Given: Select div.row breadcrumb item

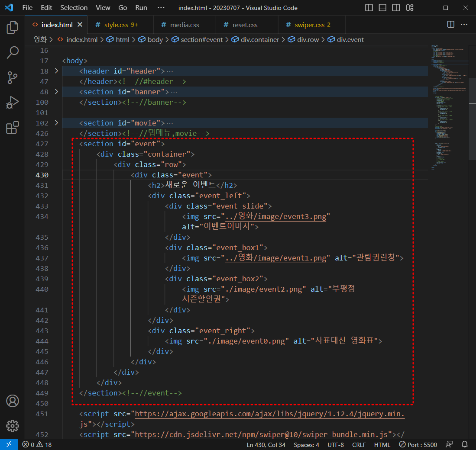Looking at the screenshot, I should [x=304, y=40].
